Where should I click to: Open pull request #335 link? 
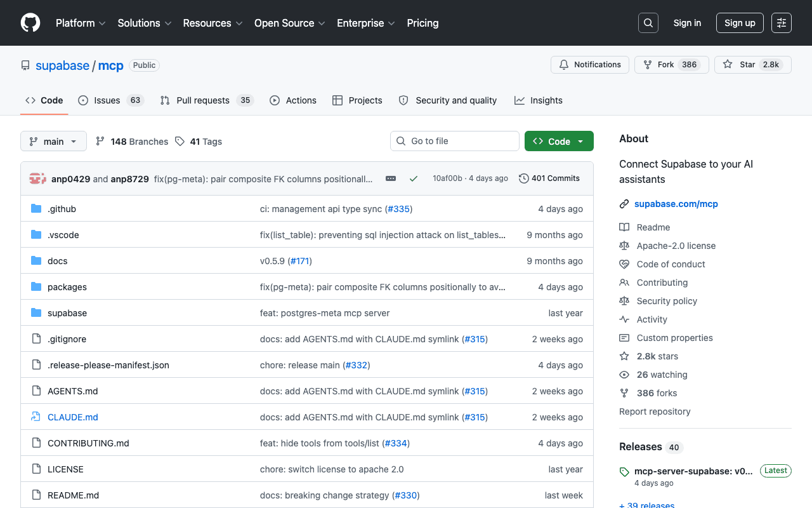tap(398, 209)
